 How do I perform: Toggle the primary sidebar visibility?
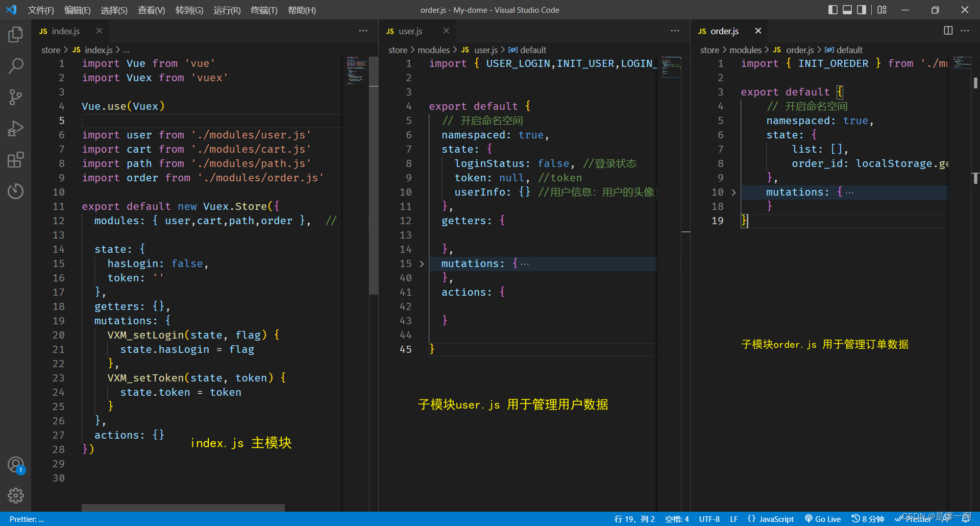click(x=832, y=10)
